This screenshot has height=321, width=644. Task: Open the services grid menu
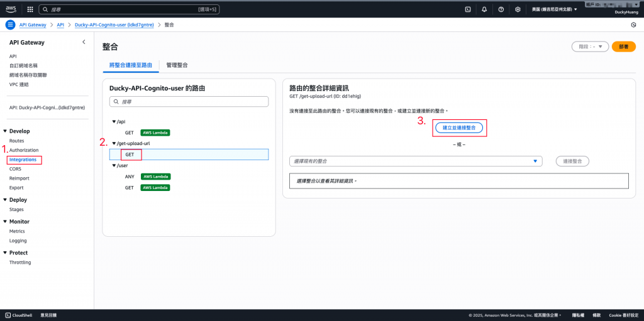tap(30, 9)
